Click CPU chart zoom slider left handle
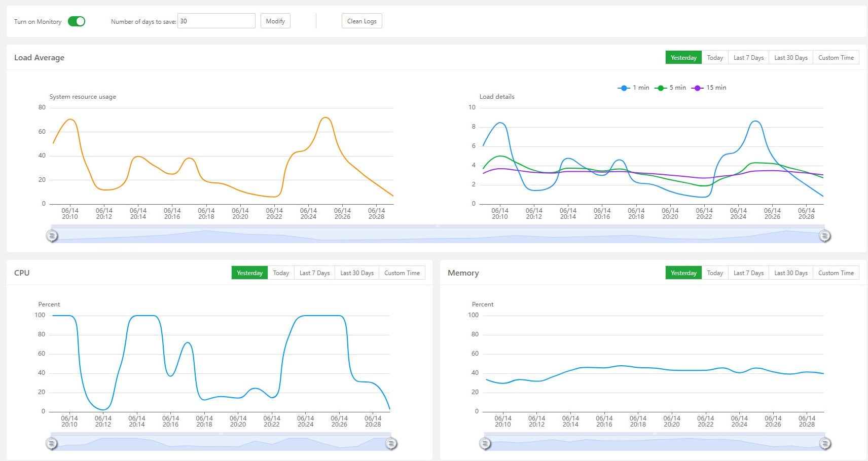This screenshot has height=461, width=868. coord(51,444)
